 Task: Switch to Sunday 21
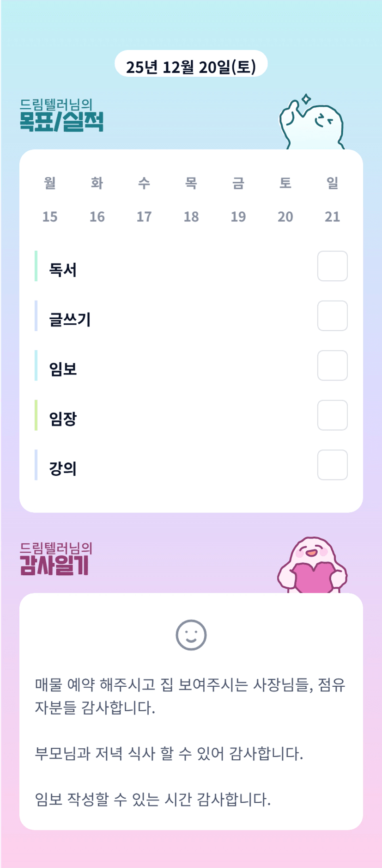[333, 216]
